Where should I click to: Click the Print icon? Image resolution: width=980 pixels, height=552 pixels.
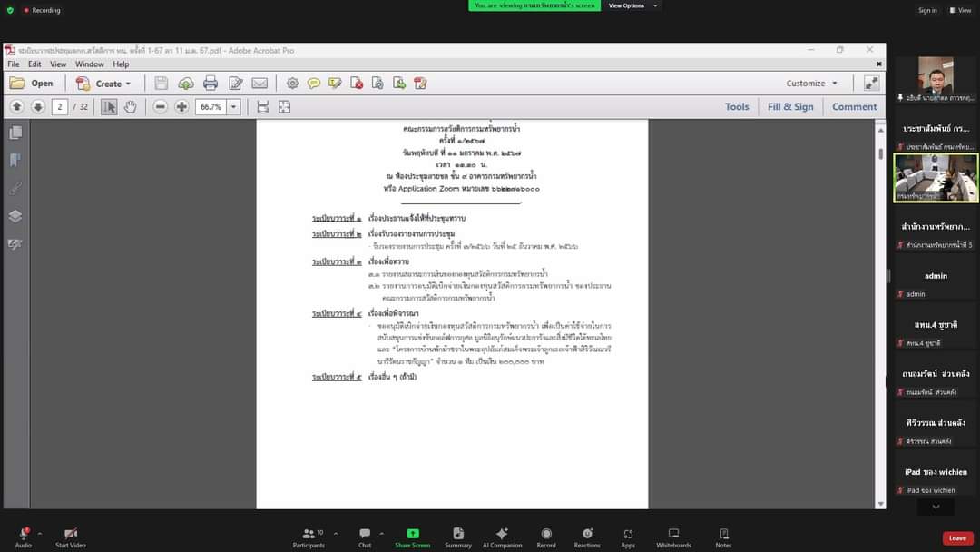click(211, 84)
